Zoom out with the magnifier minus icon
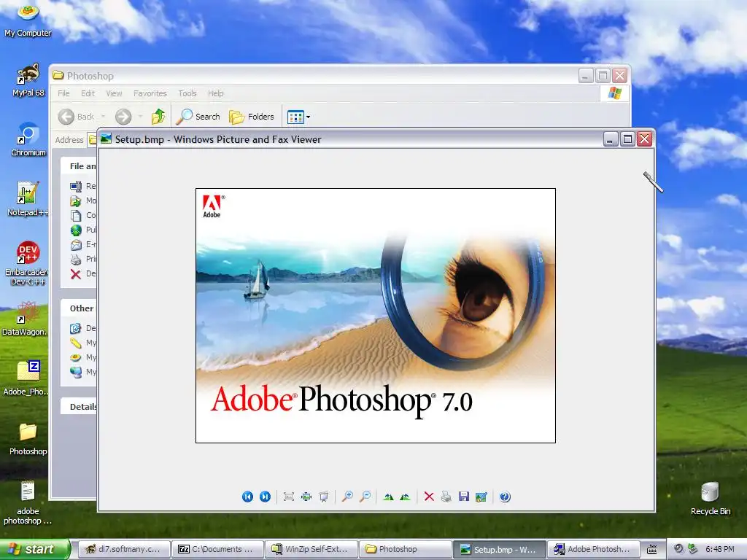Viewport: 747px width, 560px height. point(365,497)
